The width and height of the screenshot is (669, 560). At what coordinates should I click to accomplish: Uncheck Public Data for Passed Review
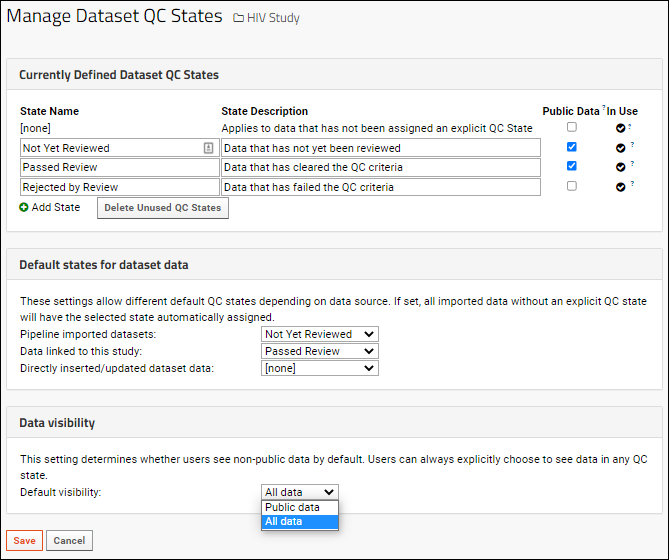tap(572, 166)
